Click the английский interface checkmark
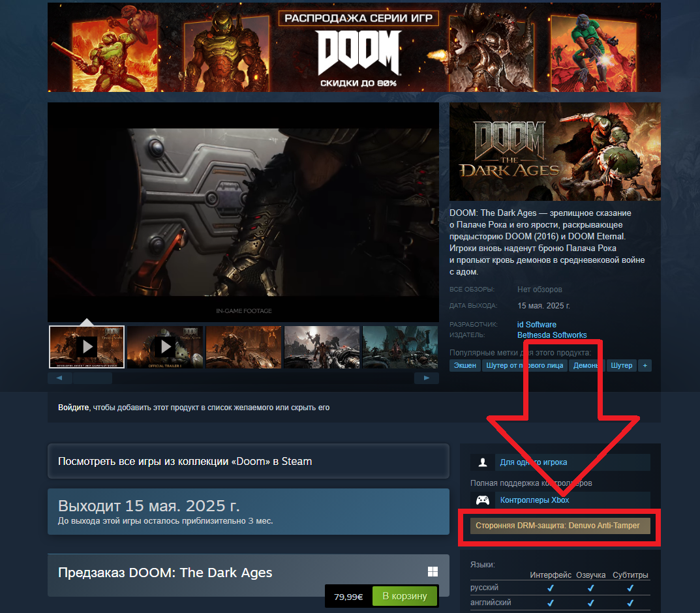 [551, 603]
